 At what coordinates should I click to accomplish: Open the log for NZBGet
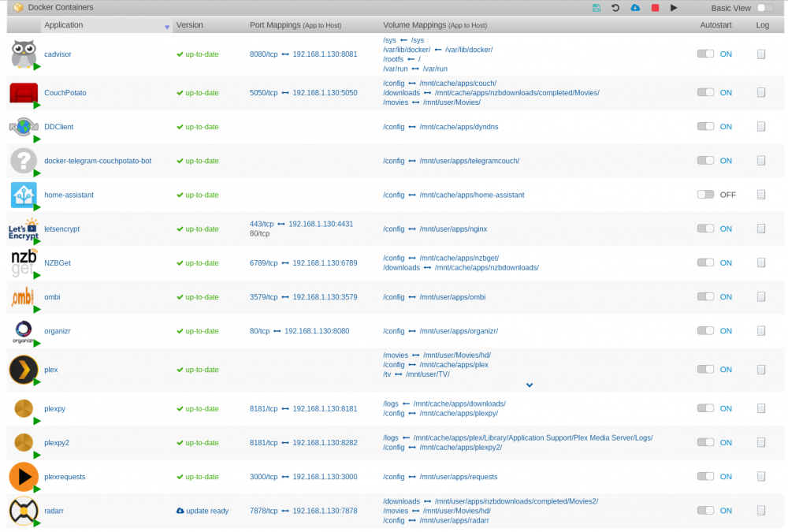tap(761, 262)
